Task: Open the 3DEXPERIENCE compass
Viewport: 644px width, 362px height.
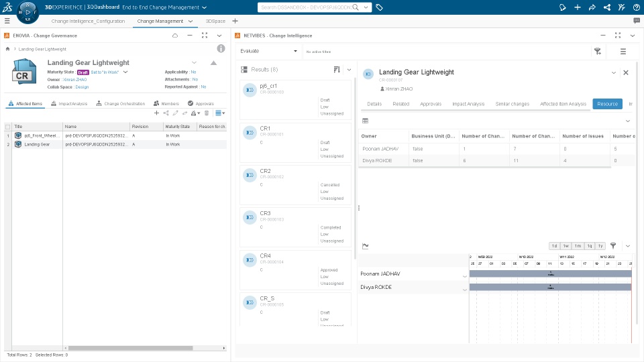Action: [x=28, y=12]
